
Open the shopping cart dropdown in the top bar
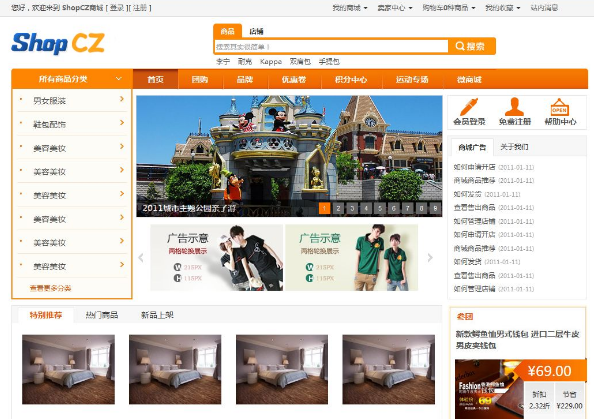pos(449,8)
